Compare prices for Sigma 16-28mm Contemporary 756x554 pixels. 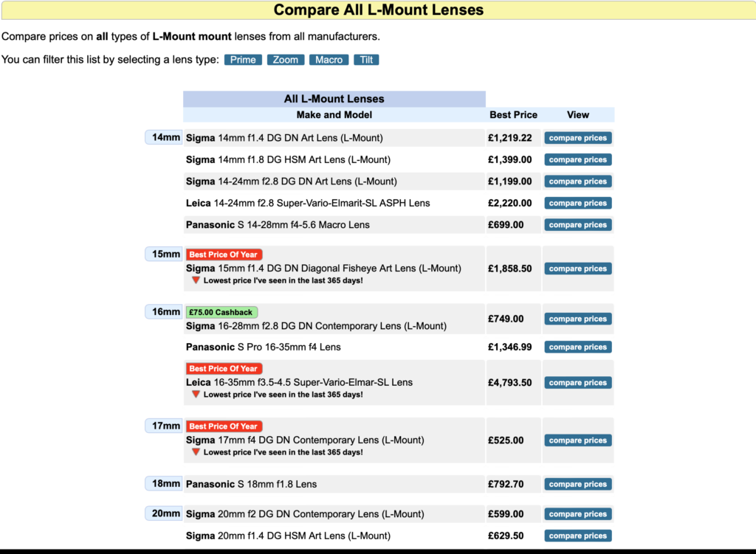point(578,319)
